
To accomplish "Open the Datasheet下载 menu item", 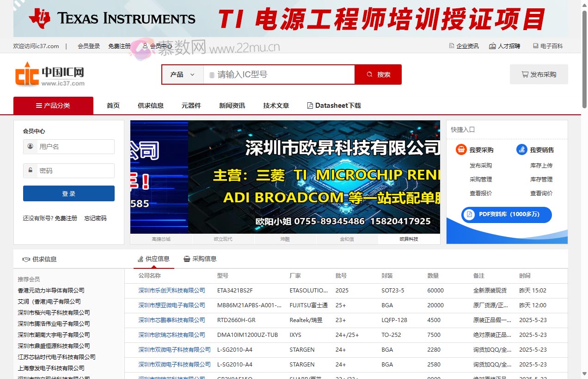I will (334, 106).
